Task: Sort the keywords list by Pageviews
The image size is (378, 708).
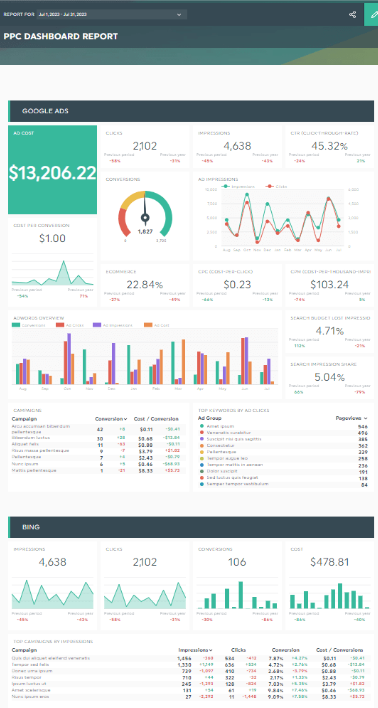Action: pos(351,419)
